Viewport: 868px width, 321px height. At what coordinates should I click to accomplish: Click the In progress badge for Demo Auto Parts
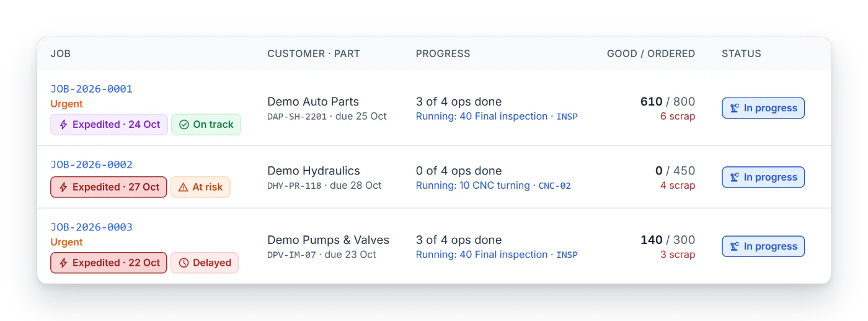(x=763, y=108)
